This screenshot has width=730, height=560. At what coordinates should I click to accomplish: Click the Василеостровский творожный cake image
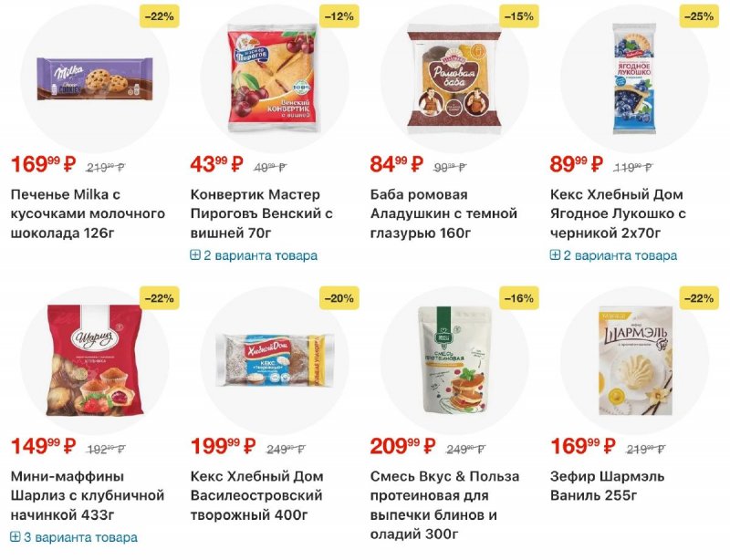(273, 362)
